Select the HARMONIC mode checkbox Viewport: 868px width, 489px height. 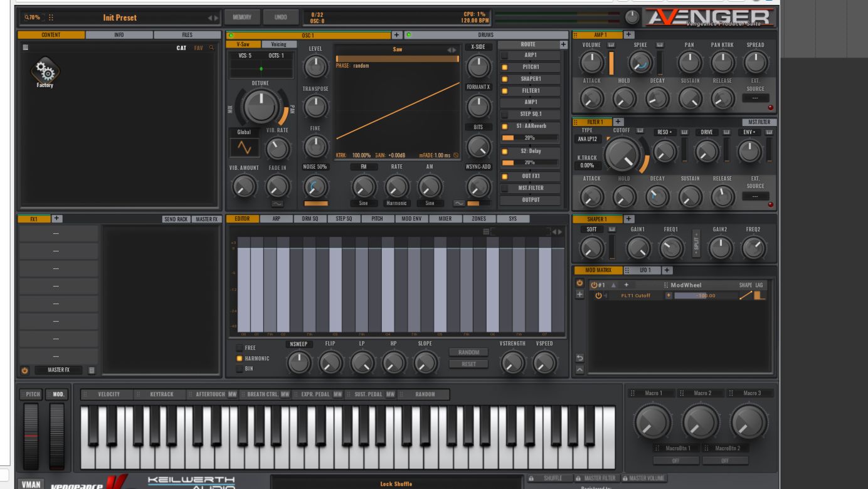click(239, 359)
